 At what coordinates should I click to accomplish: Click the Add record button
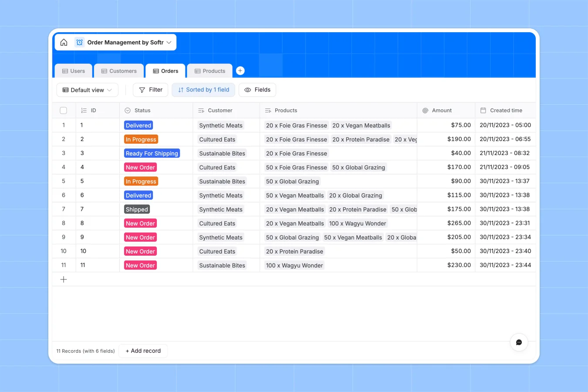143,351
